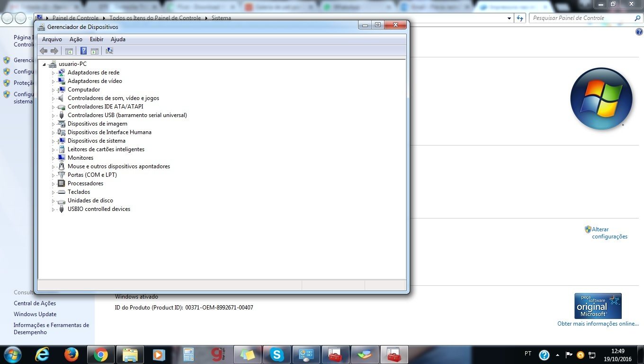Click Painel de Controle in the breadcrumb
This screenshot has width=644, height=364.
(75, 18)
